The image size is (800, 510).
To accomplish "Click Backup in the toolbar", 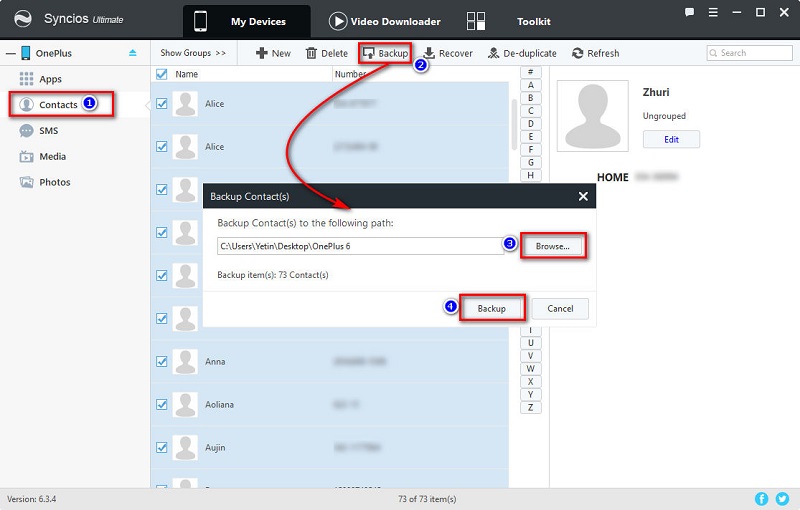I will pyautogui.click(x=385, y=53).
